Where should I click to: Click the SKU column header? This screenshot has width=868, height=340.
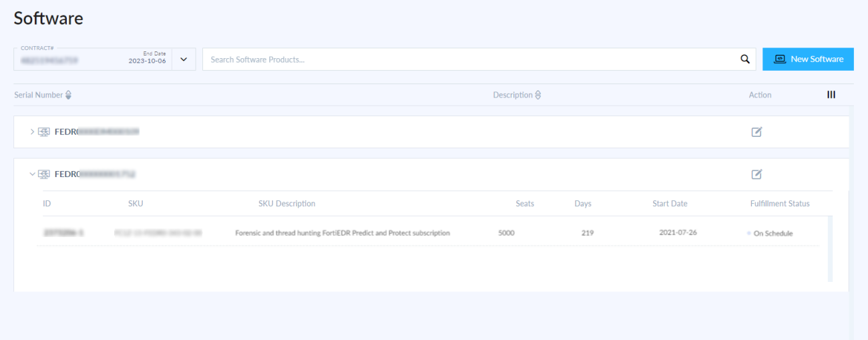[136, 204]
